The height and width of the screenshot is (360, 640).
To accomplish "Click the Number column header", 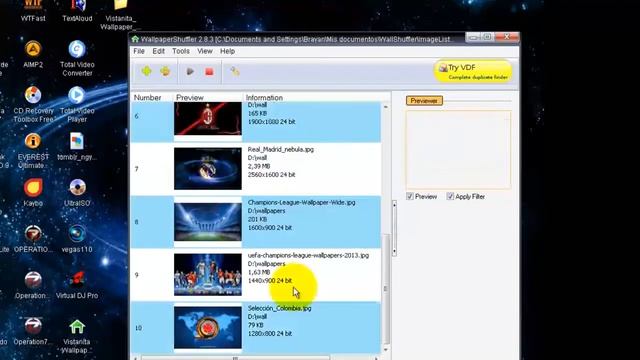I will [x=147, y=98].
